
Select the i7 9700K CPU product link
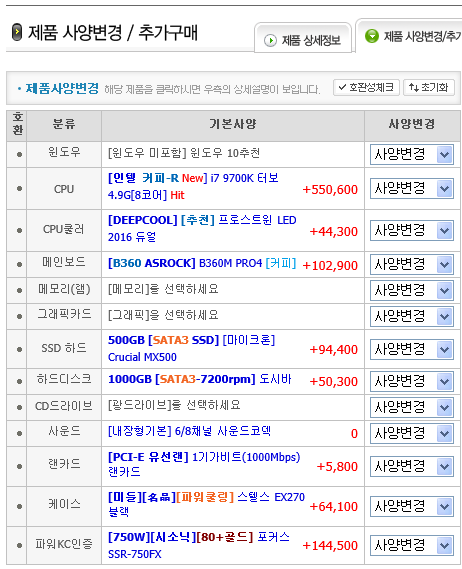point(193,187)
